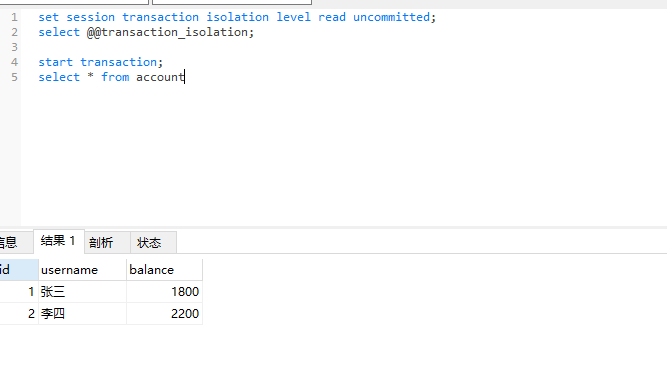This screenshot has width=667, height=374.
Task: Click the @@transaction_isolation text on line 2
Action: pos(168,32)
